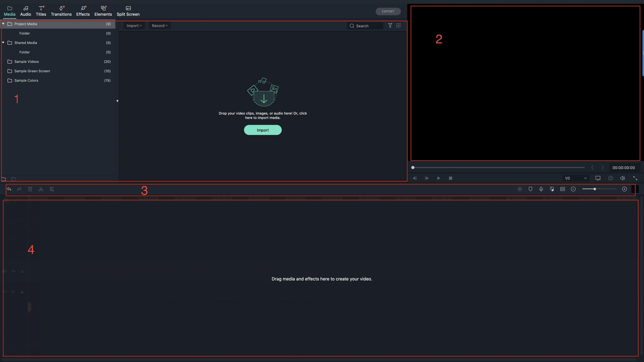The image size is (644, 362).
Task: Click the split clip scissor icon
Action: coord(41,189)
